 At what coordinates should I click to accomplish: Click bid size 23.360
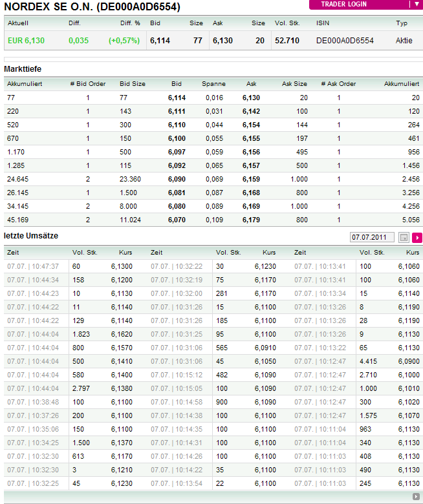[130, 179]
